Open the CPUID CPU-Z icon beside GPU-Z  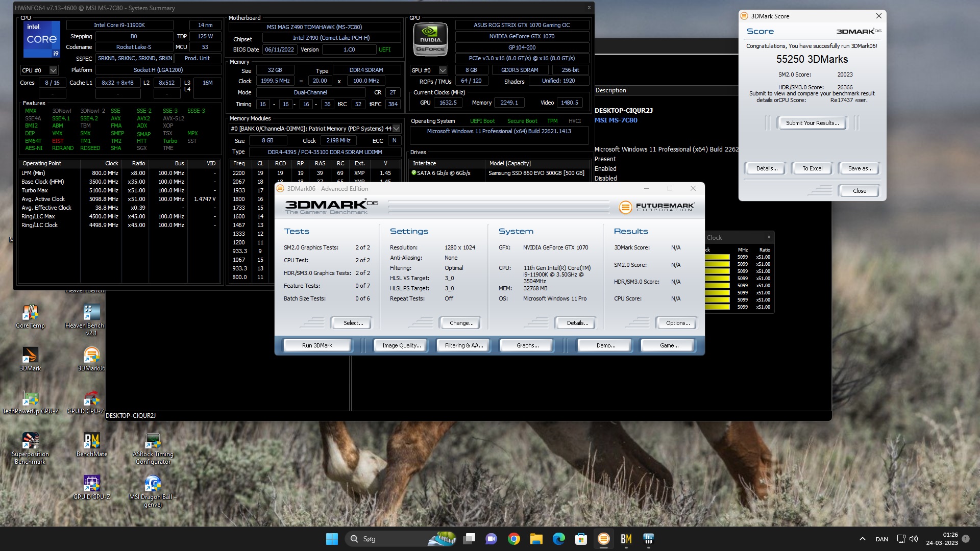click(86, 402)
